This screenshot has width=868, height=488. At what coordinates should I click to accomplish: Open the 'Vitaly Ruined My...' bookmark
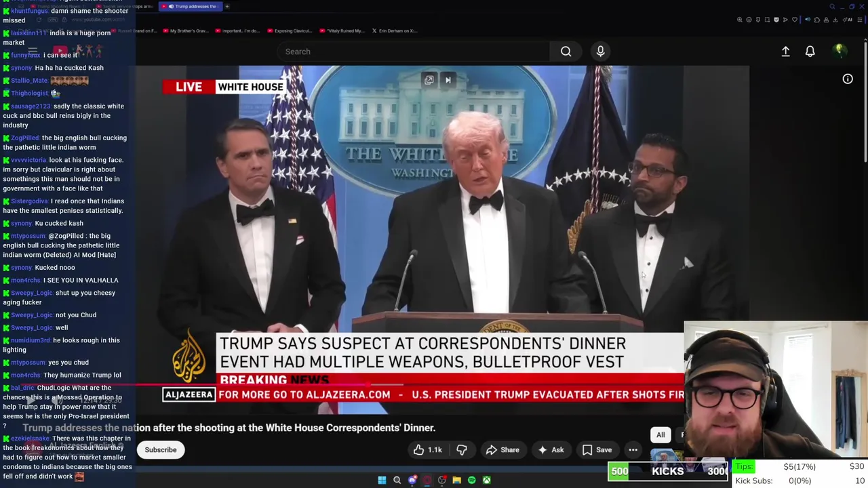(x=343, y=30)
